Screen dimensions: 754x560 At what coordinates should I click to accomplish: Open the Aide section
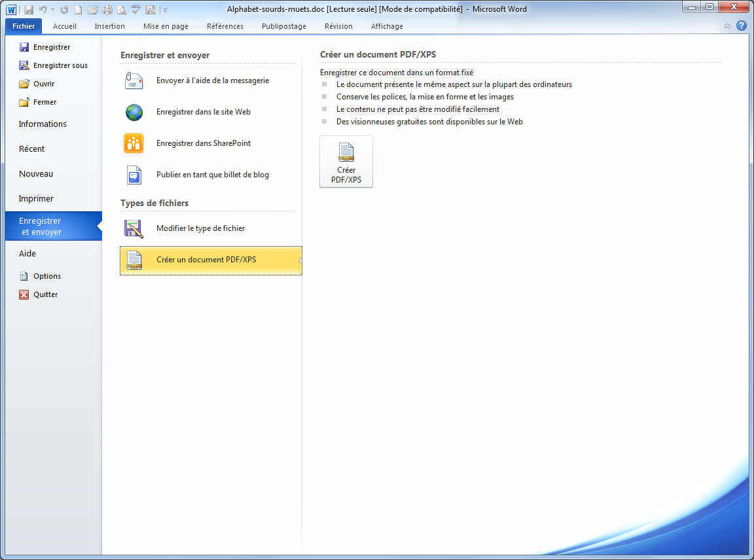point(27,254)
